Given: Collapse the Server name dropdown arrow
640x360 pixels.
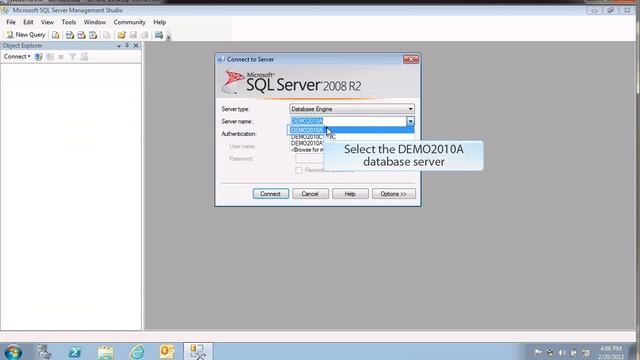Looking at the screenshot, I should tap(410, 121).
